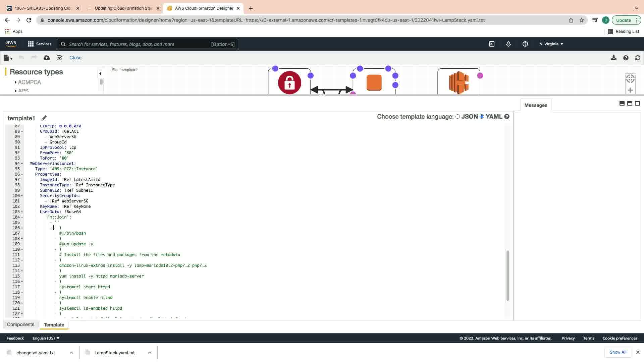
Task: Click the fit to window crosshair icon
Action: (630, 79)
